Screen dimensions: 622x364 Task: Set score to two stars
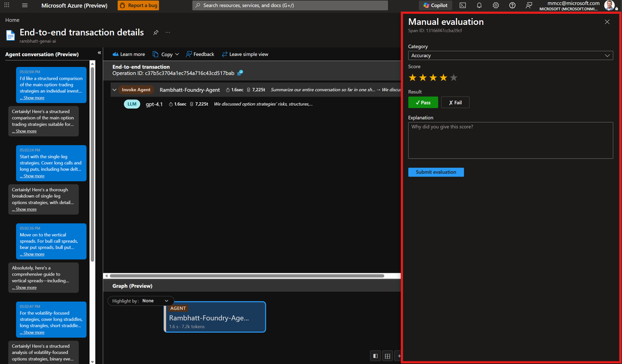pos(423,78)
